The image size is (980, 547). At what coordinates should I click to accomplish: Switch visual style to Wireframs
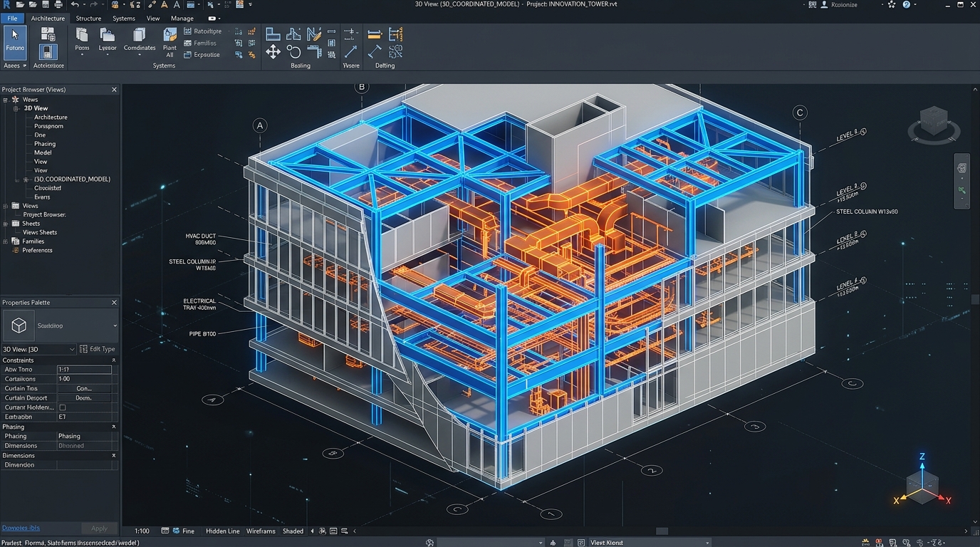[x=262, y=531]
